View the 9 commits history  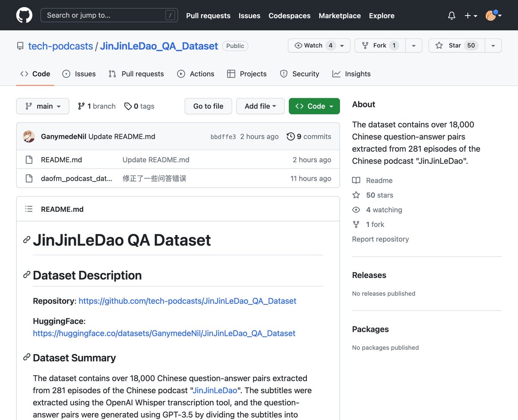[309, 137]
